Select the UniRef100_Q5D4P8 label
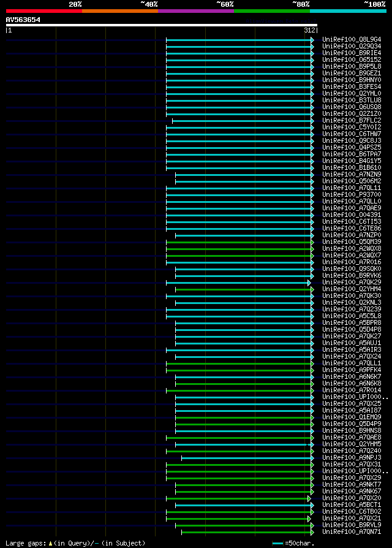The image size is (392, 548). pos(352,330)
